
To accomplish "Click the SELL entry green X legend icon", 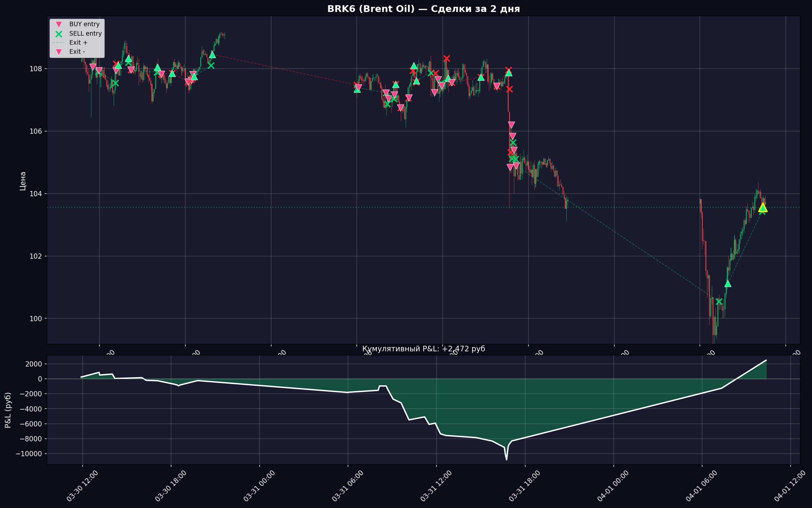I will tap(59, 34).
